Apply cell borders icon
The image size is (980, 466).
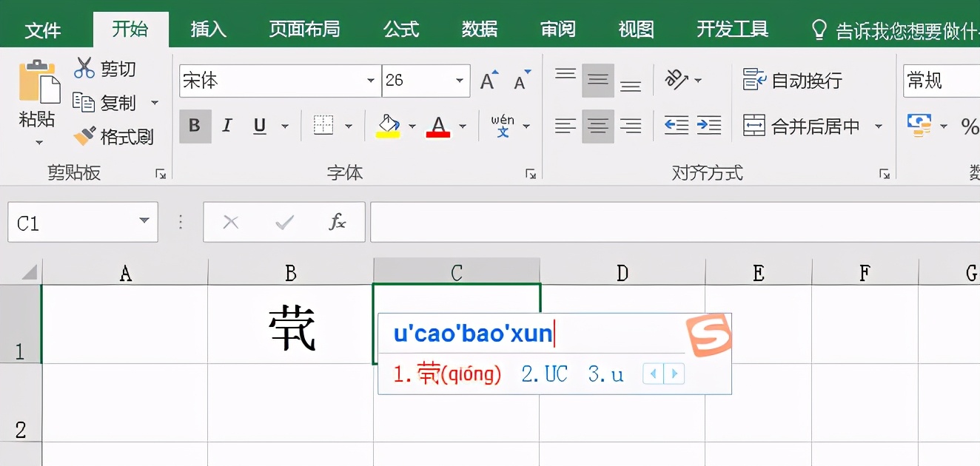point(323,126)
